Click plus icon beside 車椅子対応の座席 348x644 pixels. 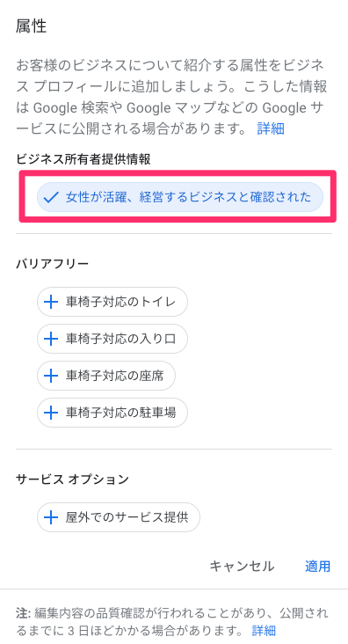51,376
